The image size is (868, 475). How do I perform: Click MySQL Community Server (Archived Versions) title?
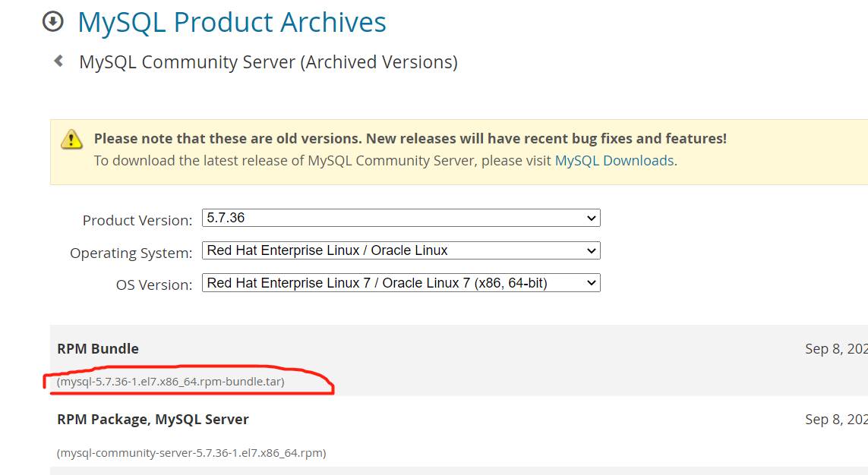tap(268, 62)
